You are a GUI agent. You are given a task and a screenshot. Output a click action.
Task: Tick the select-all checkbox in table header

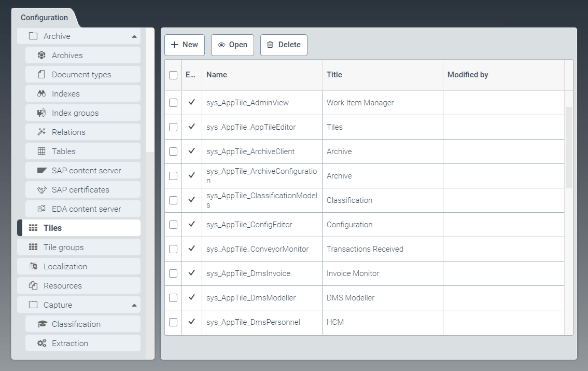(x=173, y=75)
